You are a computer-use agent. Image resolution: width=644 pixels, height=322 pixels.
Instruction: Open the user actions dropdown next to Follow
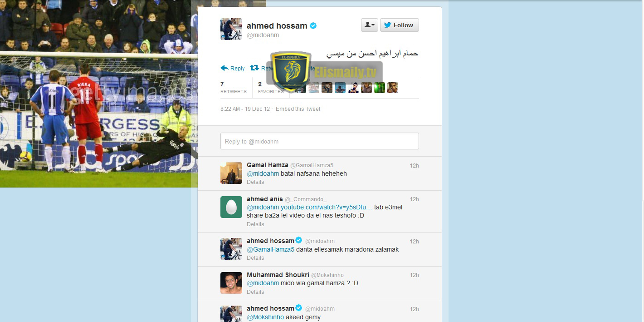tap(370, 25)
